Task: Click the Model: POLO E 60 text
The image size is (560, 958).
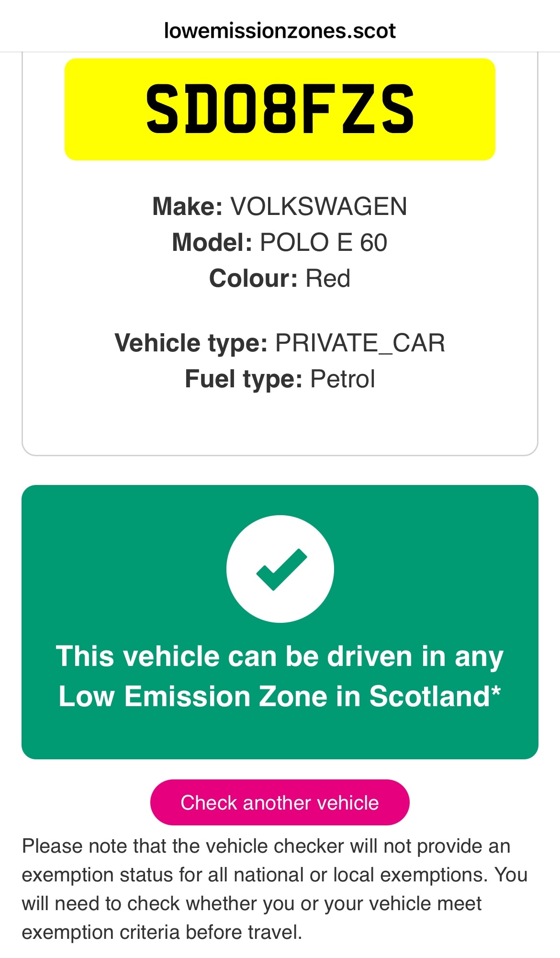Action: (280, 242)
